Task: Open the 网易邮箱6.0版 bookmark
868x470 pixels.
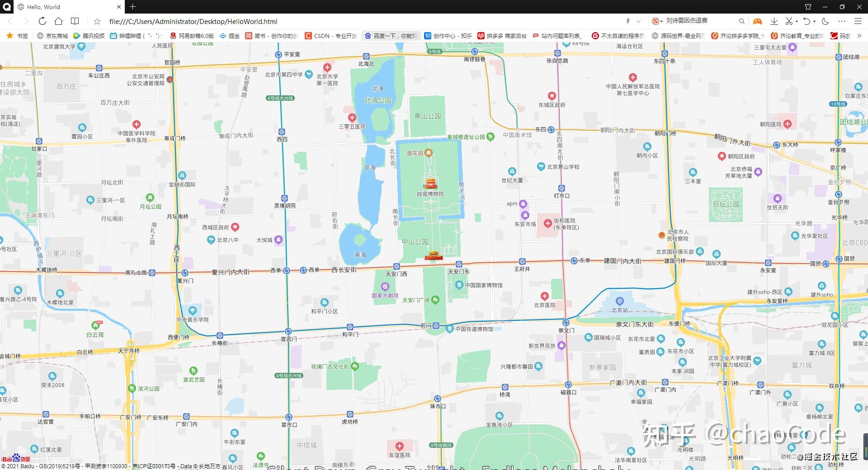Action: tap(192, 36)
